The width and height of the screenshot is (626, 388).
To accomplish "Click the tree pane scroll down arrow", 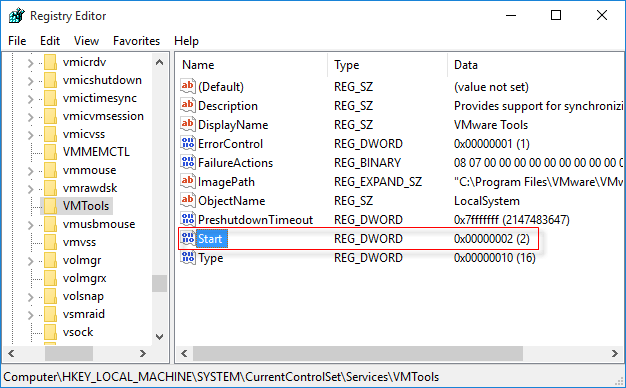I will [x=159, y=337].
